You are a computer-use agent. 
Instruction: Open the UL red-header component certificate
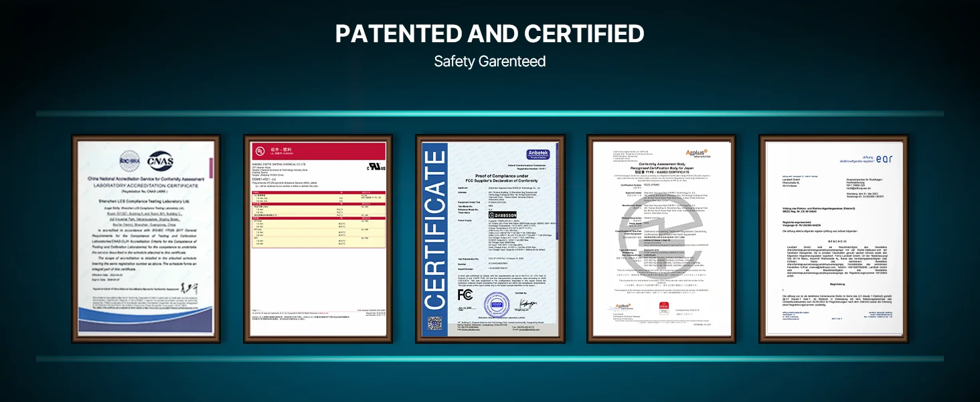pos(318,239)
